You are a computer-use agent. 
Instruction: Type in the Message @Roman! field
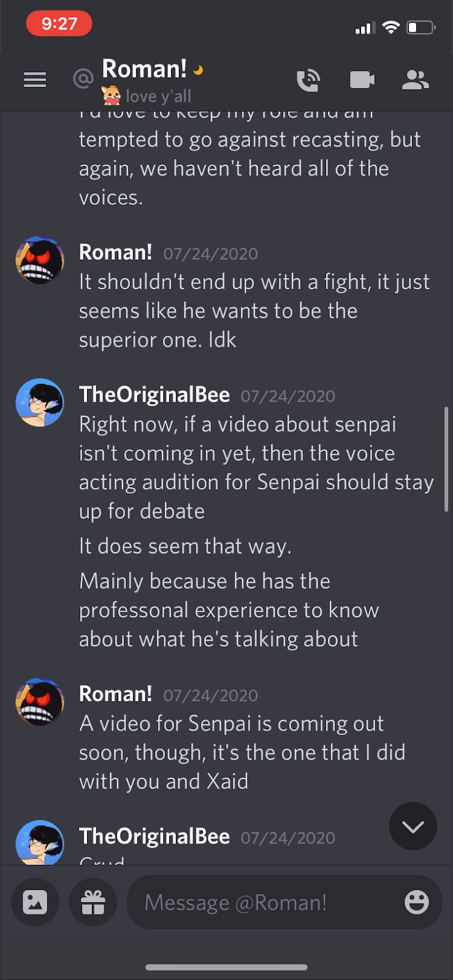tap(264, 902)
